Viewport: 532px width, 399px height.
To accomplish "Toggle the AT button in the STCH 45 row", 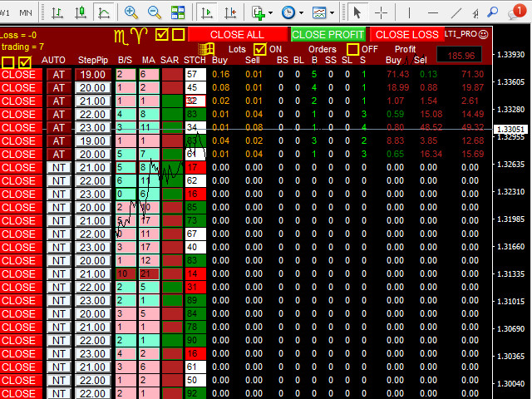I will point(59,88).
